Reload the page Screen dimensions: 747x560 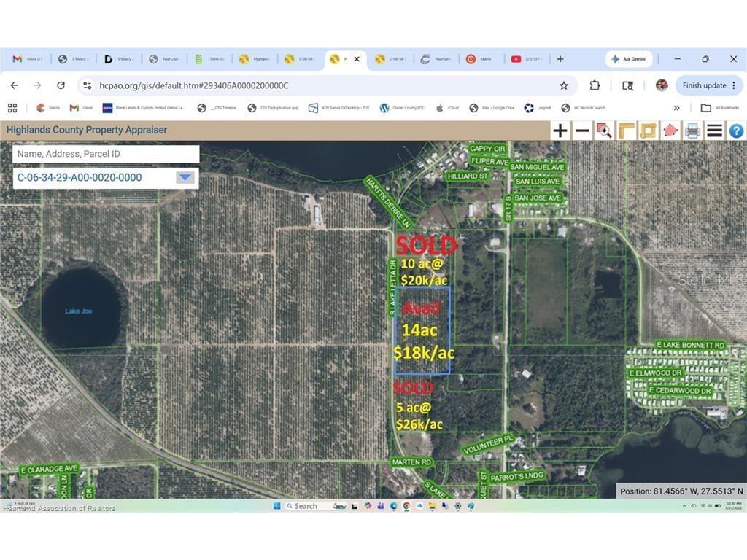pyautogui.click(x=61, y=85)
